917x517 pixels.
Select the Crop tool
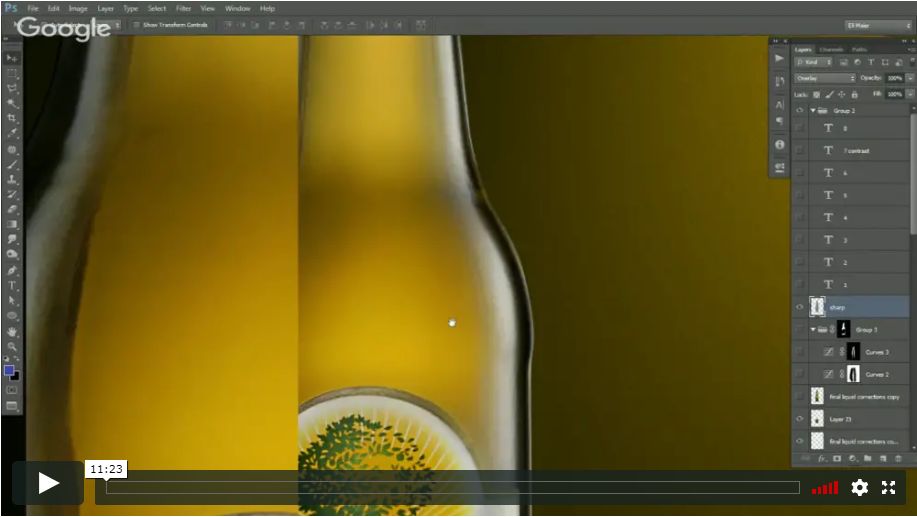12,119
